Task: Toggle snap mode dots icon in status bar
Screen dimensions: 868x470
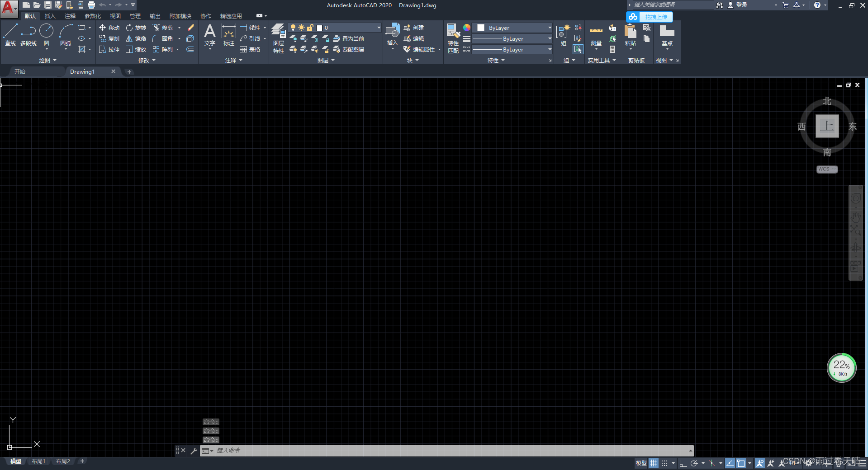Action: 664,463
